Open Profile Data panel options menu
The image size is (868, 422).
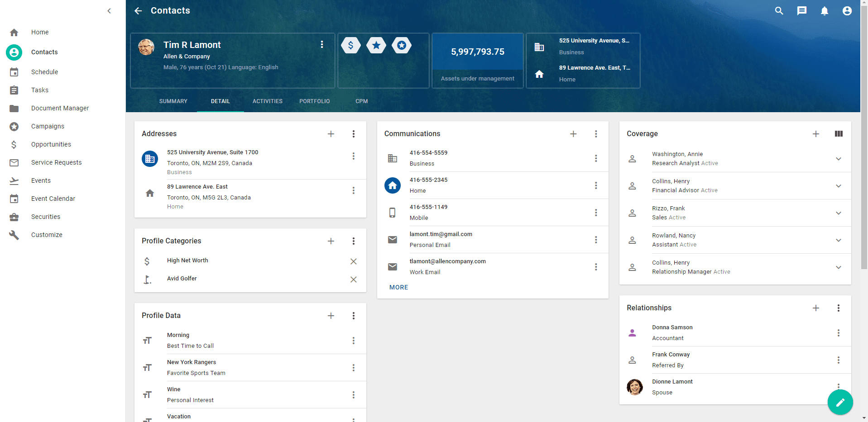point(354,316)
